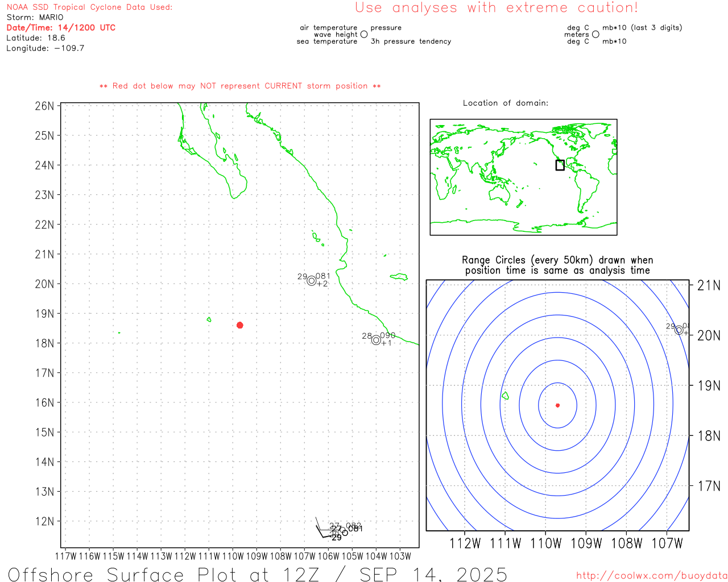Open the coolwx.com/buoydata URL
728x582 pixels.
[x=652, y=576]
